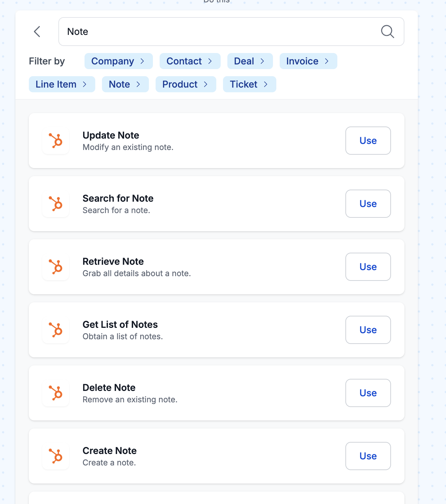446x504 pixels.
Task: Select the Get List of Notes title
Action: tap(120, 324)
